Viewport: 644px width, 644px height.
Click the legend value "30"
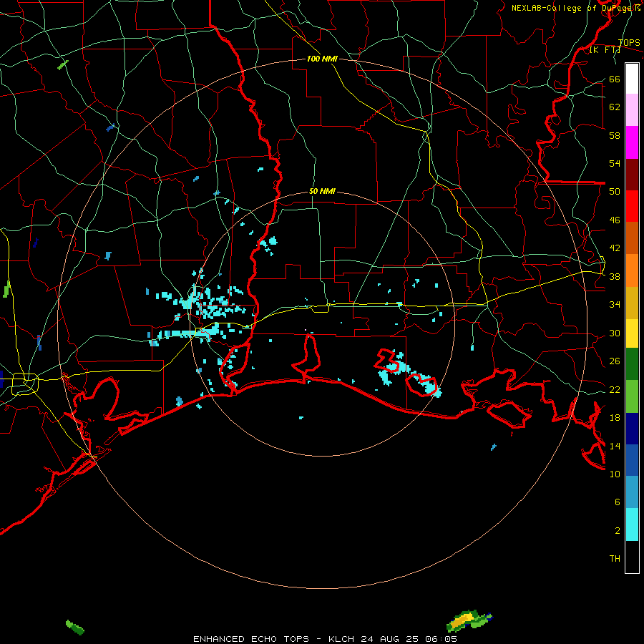pyautogui.click(x=615, y=333)
